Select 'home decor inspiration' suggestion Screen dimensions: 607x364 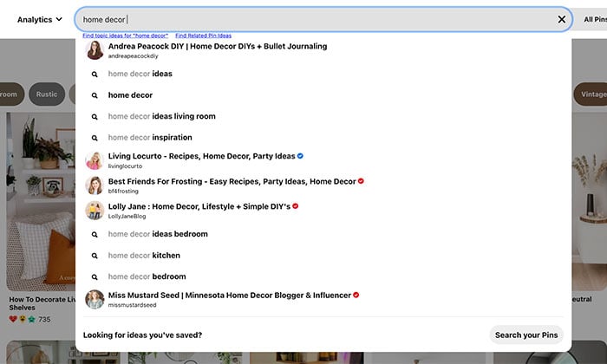(150, 137)
